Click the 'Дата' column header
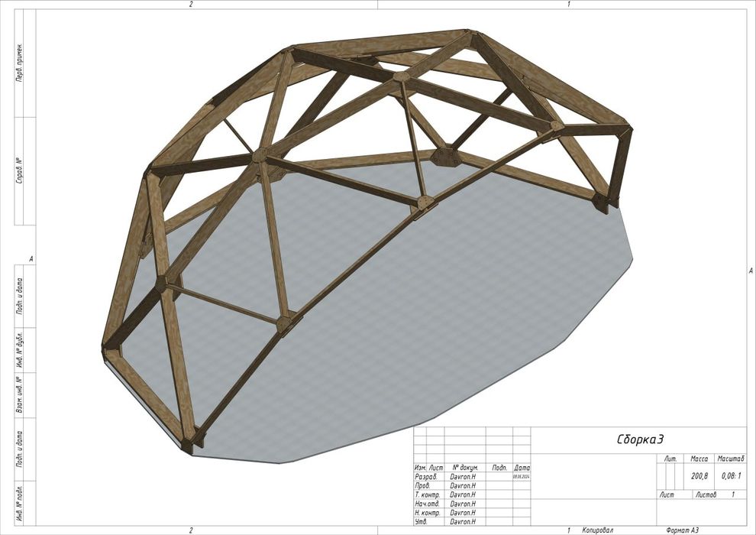 (522, 468)
